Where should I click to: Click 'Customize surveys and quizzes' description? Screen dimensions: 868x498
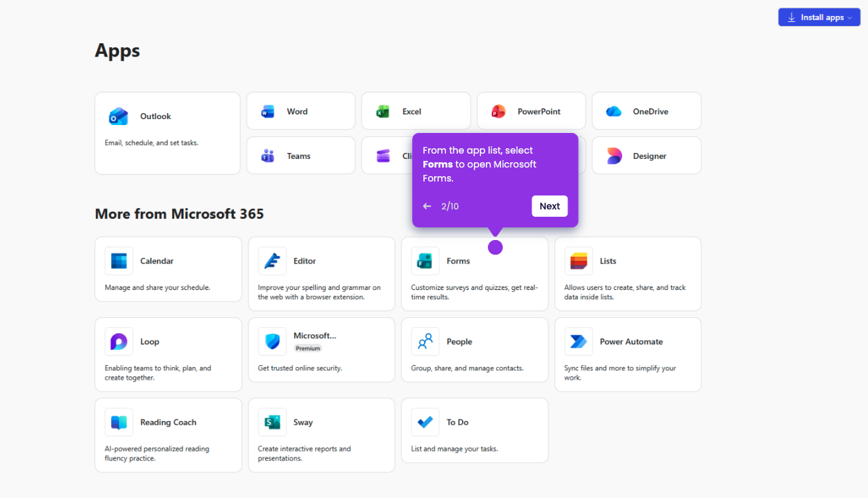click(475, 293)
